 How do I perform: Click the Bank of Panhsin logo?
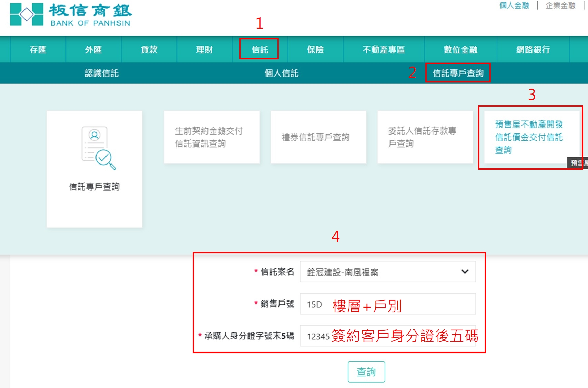71,14
